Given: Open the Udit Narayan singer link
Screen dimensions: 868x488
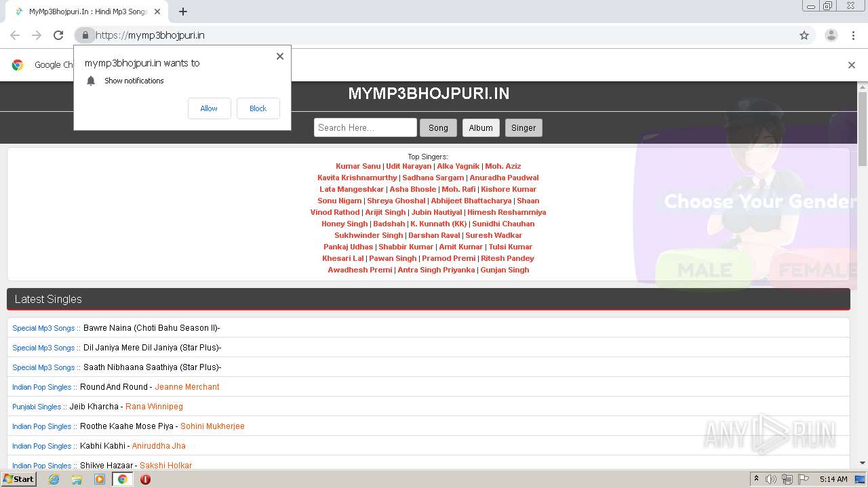Looking at the screenshot, I should point(409,166).
